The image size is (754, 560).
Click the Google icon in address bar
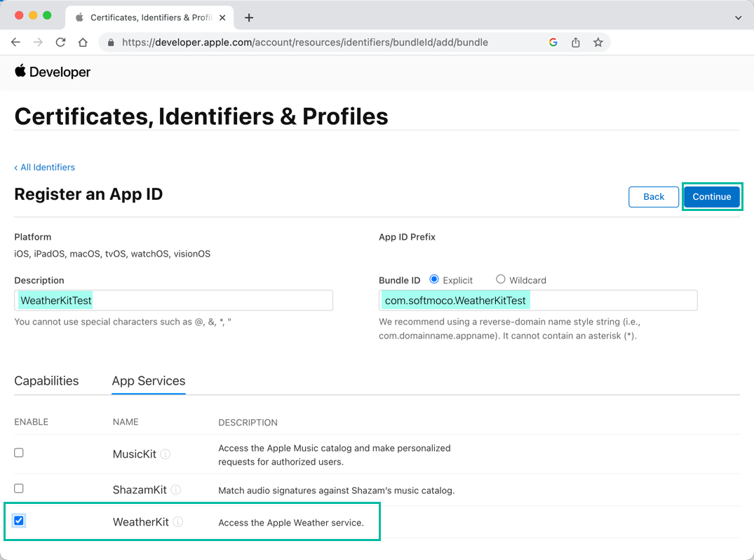click(x=553, y=42)
